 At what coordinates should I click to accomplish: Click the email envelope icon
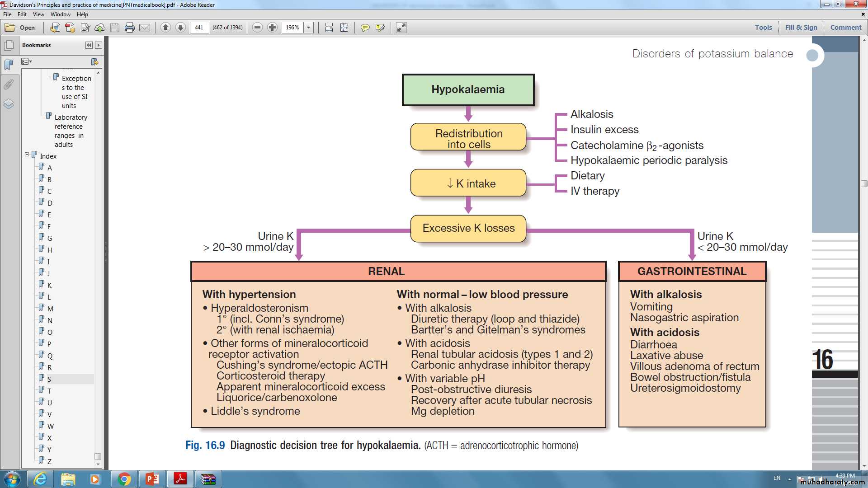[x=145, y=28]
